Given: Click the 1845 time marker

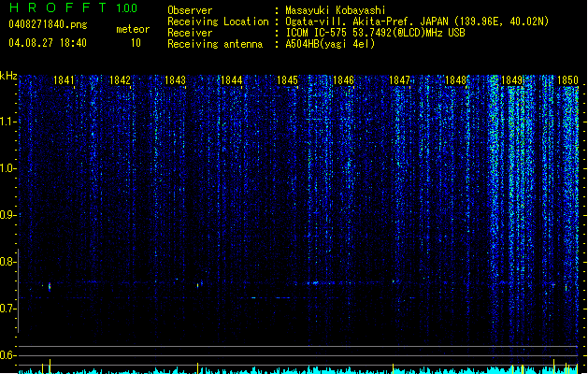Looking at the screenshot, I should pyautogui.click(x=287, y=80).
